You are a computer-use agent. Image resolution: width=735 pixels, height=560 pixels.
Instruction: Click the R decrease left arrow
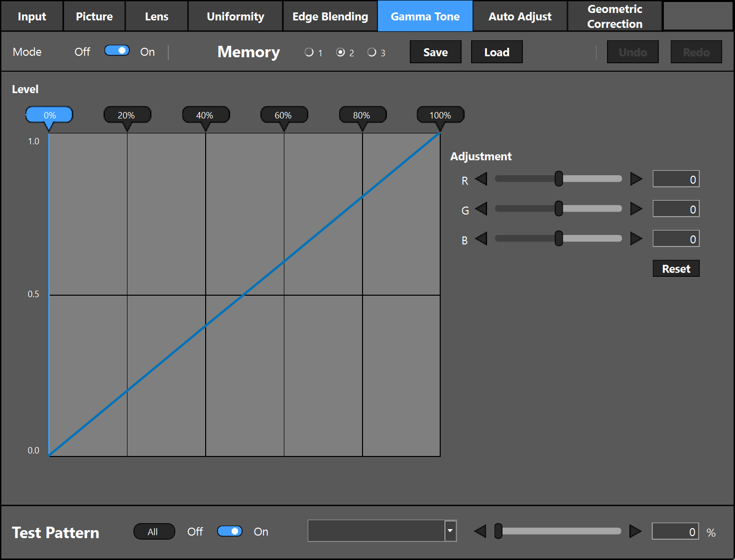pos(481,179)
